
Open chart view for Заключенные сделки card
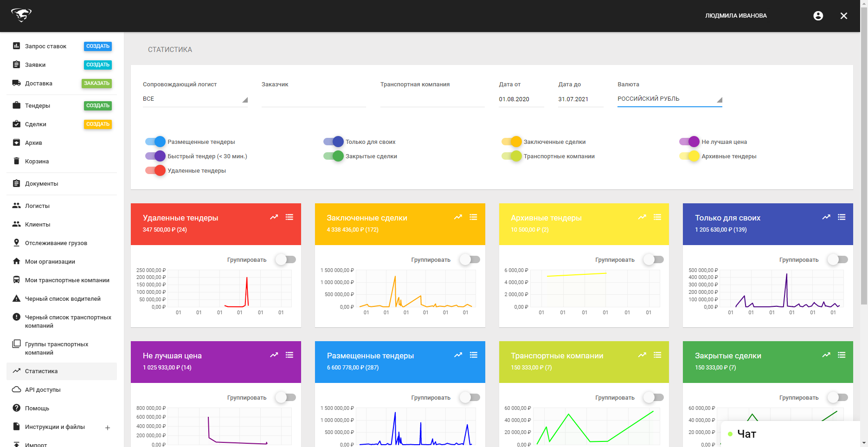click(458, 217)
